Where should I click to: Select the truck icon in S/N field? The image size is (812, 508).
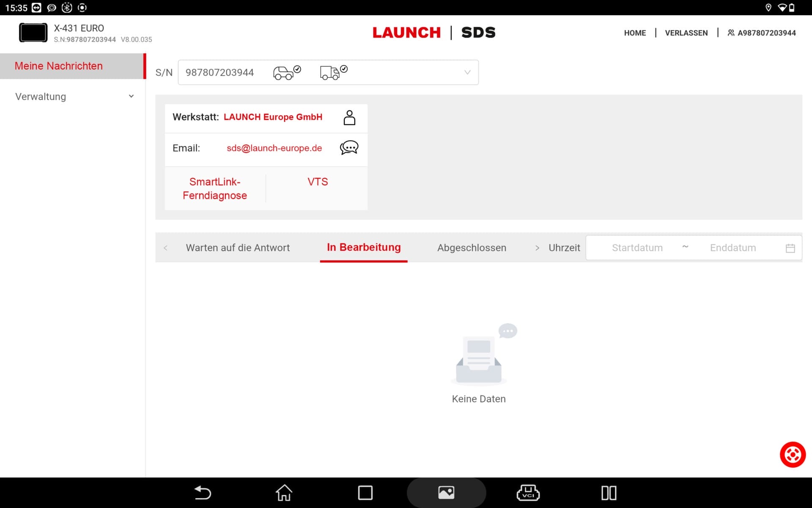[334, 72]
